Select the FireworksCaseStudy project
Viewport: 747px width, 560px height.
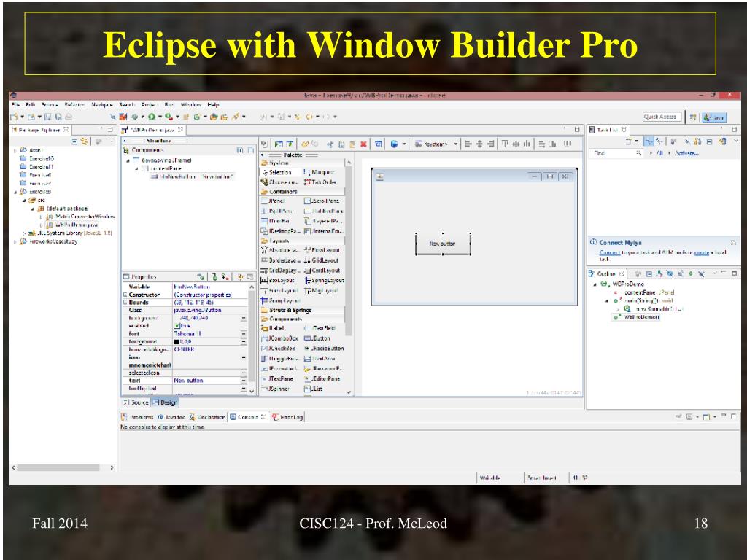click(x=49, y=241)
